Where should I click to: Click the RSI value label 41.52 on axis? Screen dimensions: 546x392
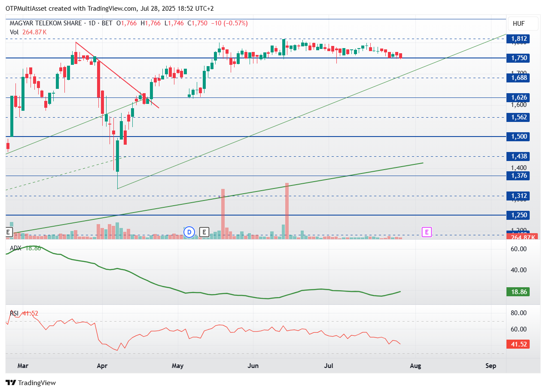coord(519,344)
